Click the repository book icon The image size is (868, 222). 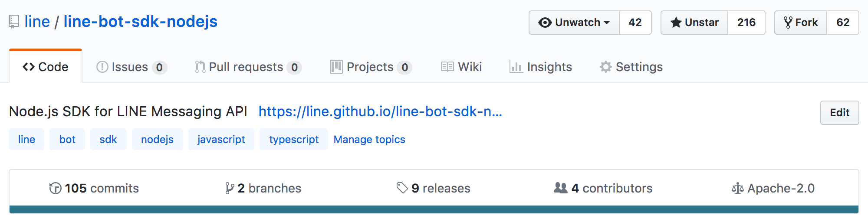click(x=14, y=22)
